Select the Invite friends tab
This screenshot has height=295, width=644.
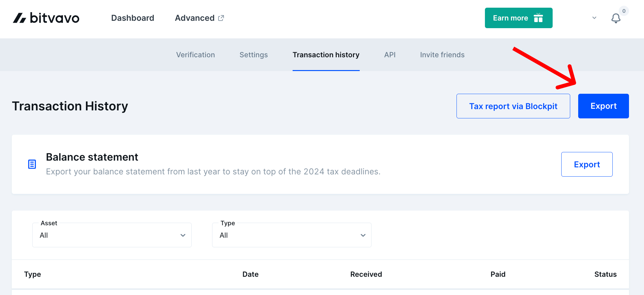[x=442, y=55]
